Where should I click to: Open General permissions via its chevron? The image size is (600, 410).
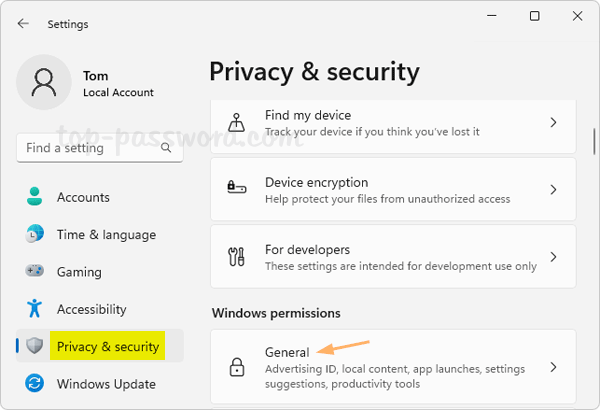point(553,368)
